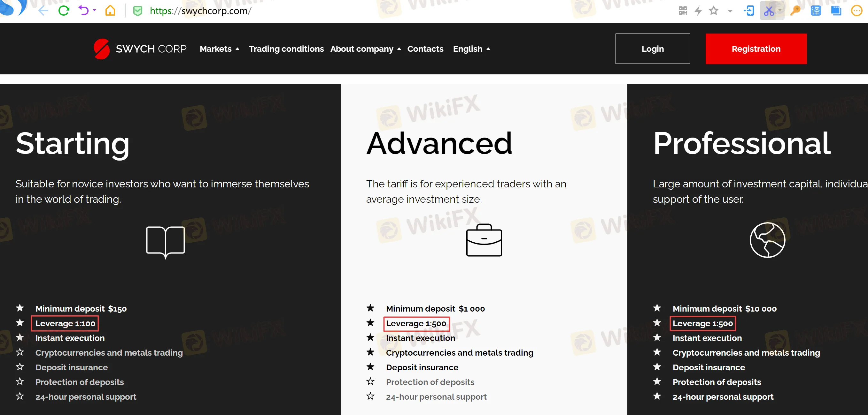Click the swychcorp.com address bar
This screenshot has height=415, width=868.
pos(200,11)
